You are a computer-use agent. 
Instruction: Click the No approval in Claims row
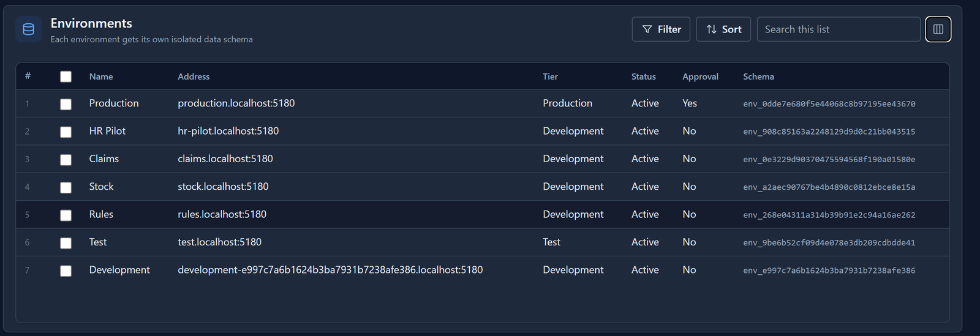click(689, 159)
